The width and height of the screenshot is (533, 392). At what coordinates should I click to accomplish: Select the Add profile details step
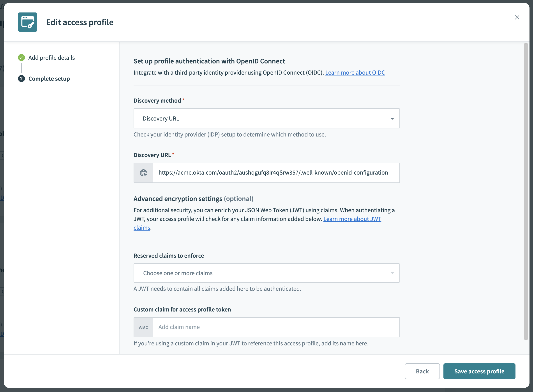coord(51,58)
